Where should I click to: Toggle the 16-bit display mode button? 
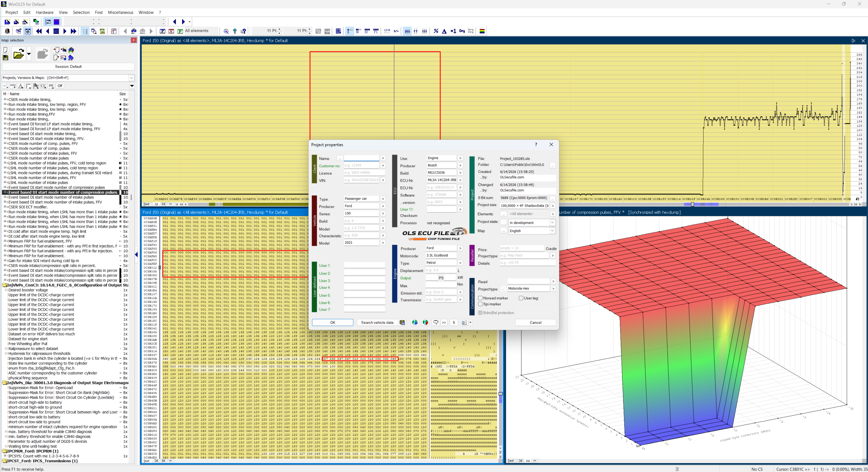click(x=358, y=31)
